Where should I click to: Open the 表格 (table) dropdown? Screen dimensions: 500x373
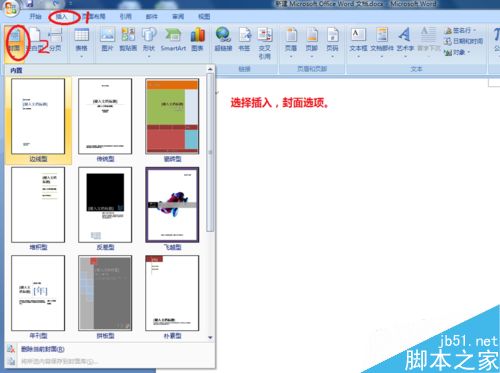(x=81, y=43)
